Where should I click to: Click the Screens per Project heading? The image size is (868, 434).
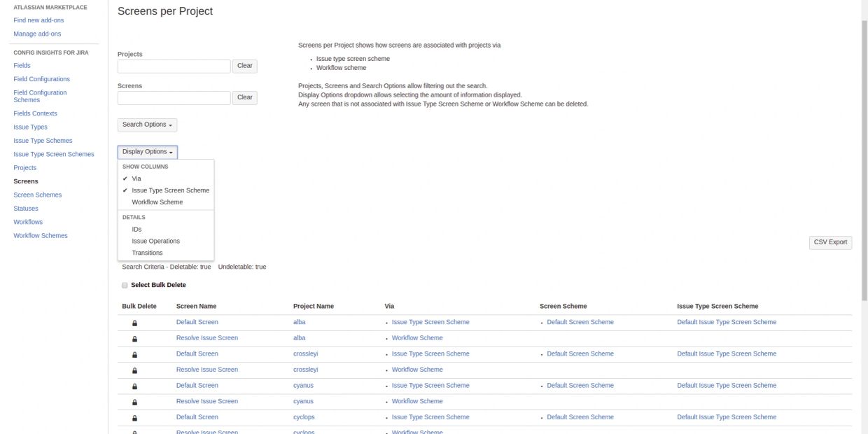[x=165, y=11]
